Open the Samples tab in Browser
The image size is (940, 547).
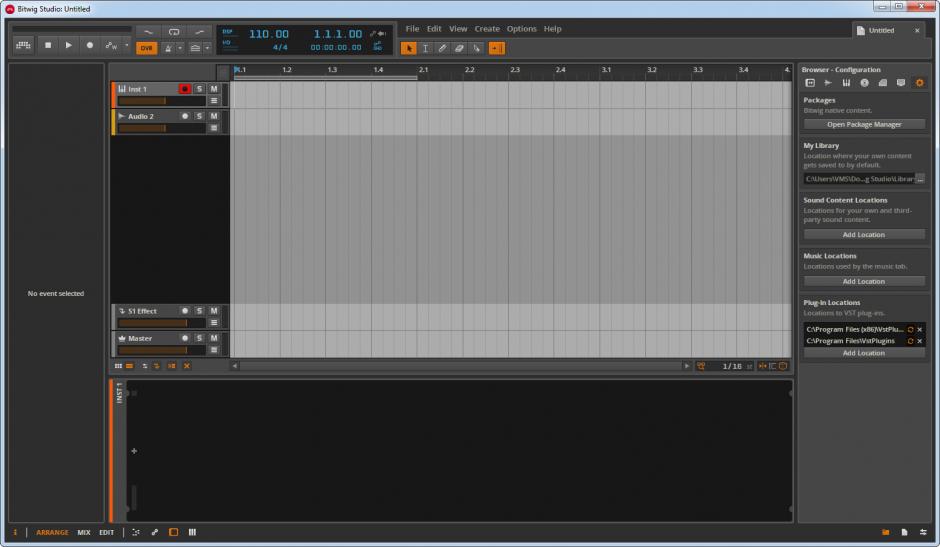828,83
